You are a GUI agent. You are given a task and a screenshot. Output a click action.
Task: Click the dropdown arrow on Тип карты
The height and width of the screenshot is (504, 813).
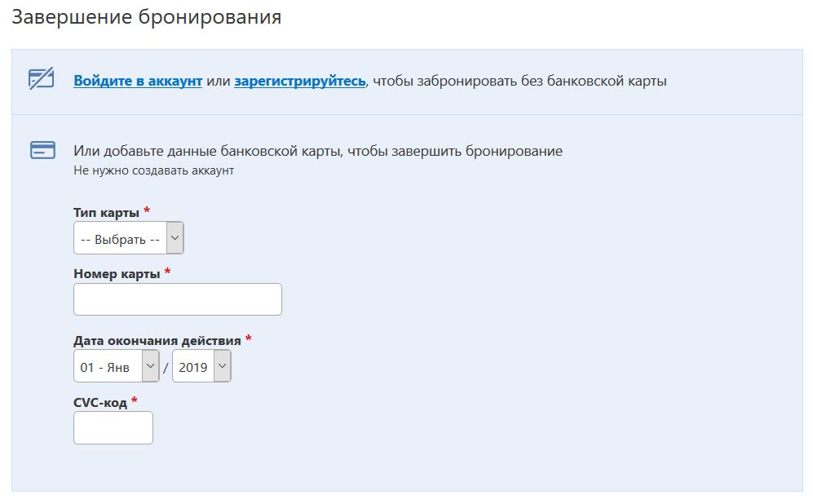coord(175,237)
